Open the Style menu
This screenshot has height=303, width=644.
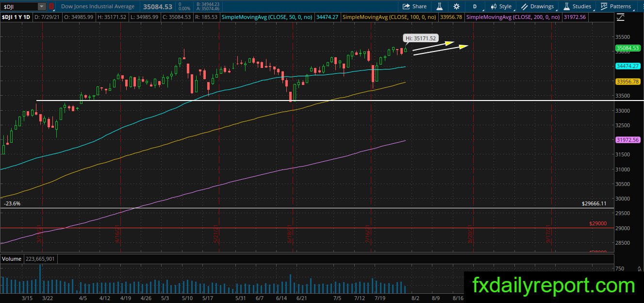(501, 6)
